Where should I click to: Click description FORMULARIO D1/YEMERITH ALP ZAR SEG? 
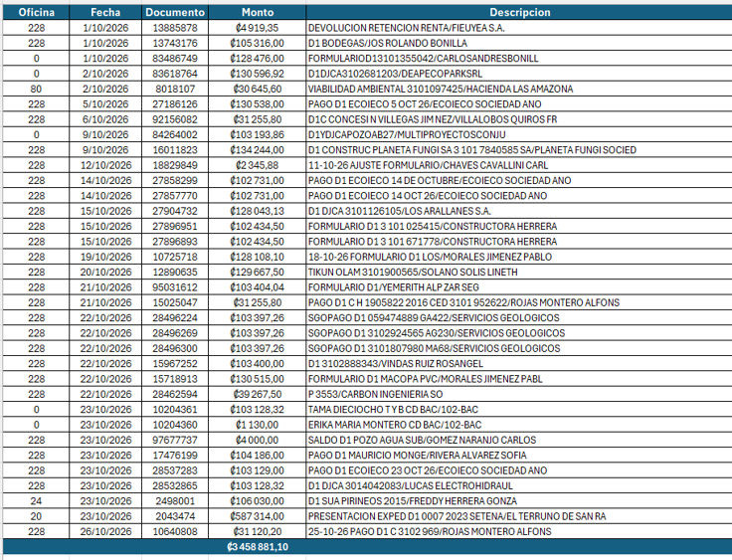point(394,287)
